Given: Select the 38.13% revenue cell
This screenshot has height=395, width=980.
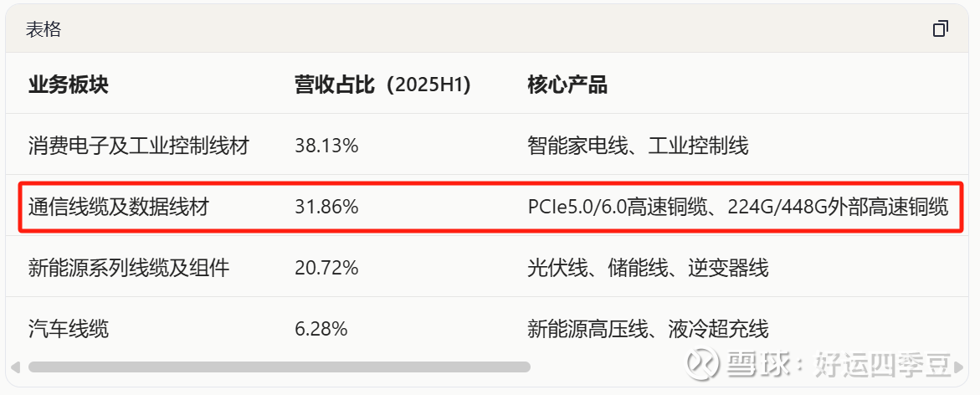Looking at the screenshot, I should (326, 146).
